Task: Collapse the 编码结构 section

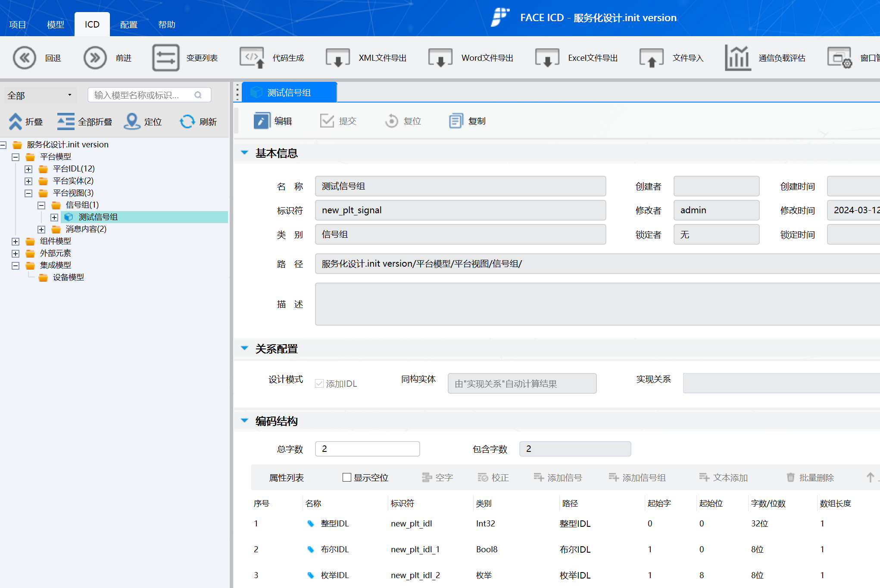Action: point(244,420)
